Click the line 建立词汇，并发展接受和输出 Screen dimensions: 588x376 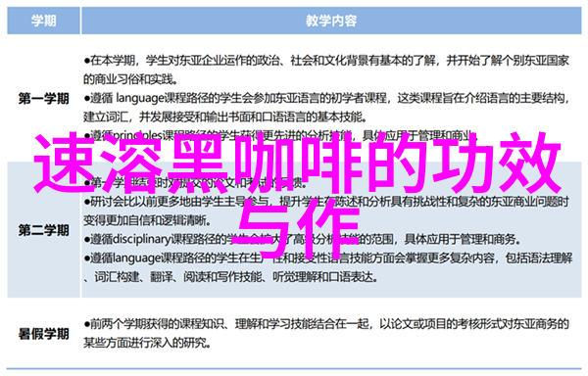224,117
